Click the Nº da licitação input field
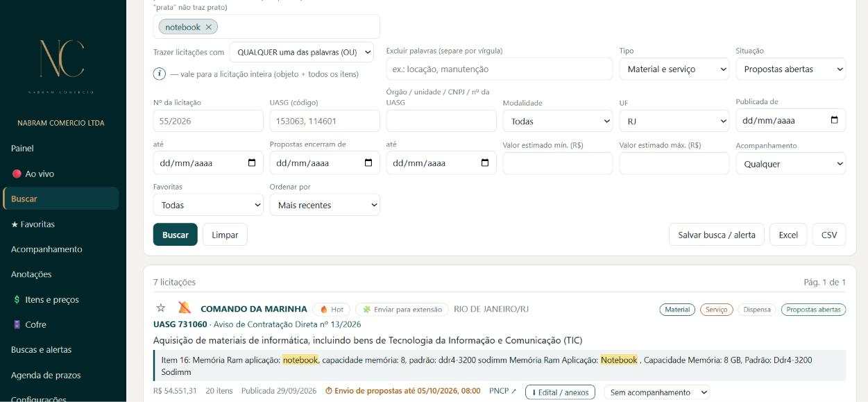This screenshot has height=402, width=868. pyautogui.click(x=208, y=121)
